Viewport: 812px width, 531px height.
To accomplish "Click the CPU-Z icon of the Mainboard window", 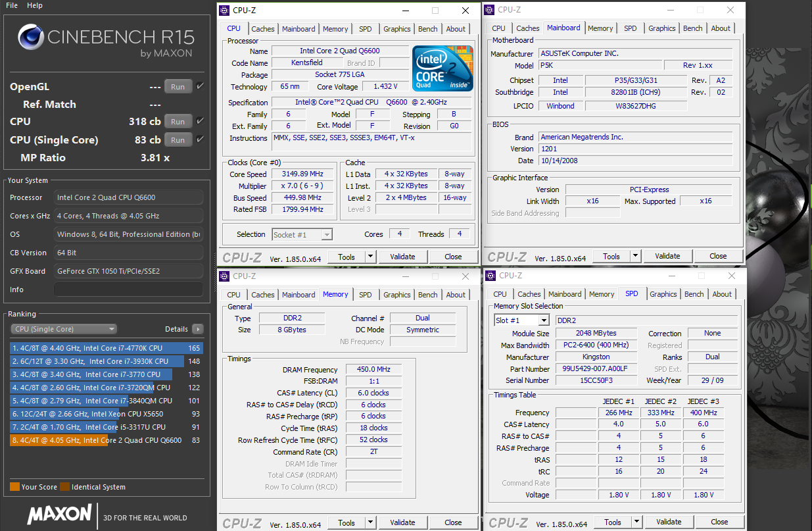I will (x=490, y=10).
